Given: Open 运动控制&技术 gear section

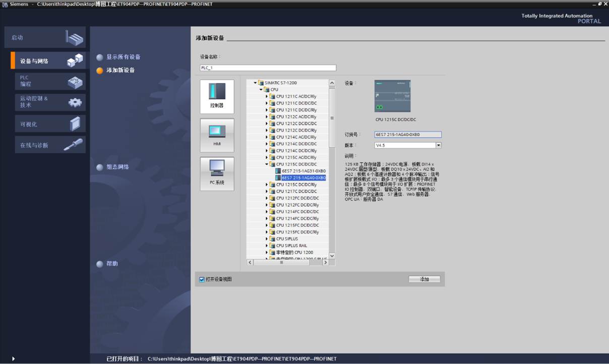Looking at the screenshot, I should pos(50,102).
